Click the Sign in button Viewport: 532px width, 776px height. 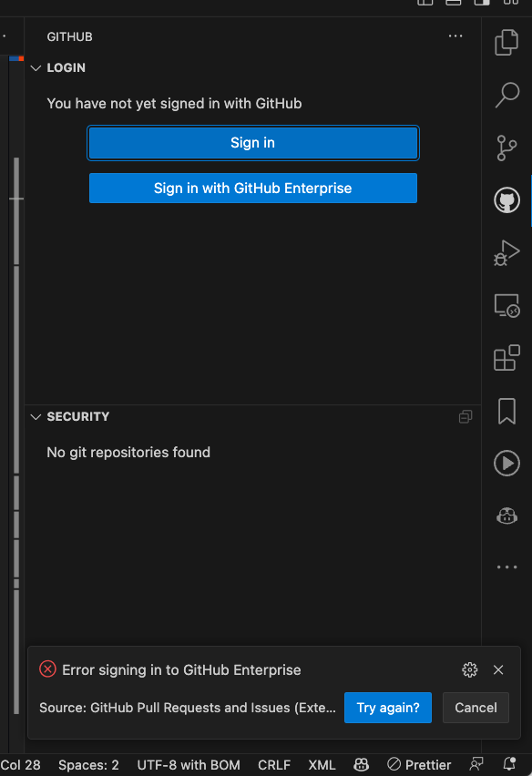[253, 143]
